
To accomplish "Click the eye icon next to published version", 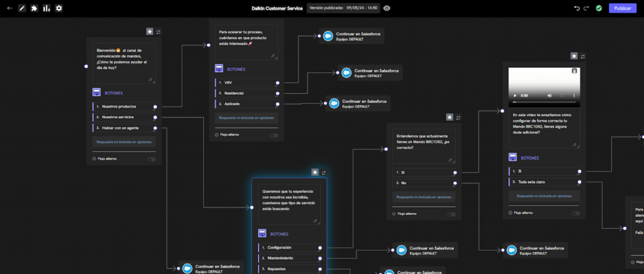I will 387,8.
